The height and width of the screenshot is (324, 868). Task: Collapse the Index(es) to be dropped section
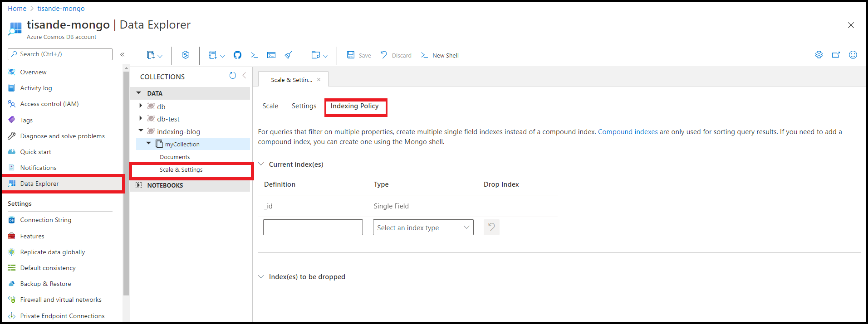(261, 276)
